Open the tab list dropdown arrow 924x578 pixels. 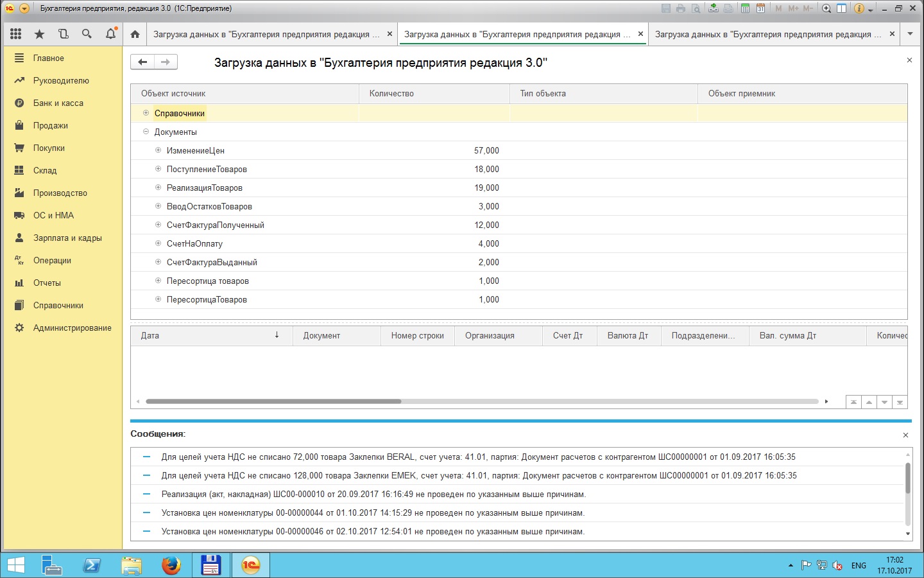(910, 34)
